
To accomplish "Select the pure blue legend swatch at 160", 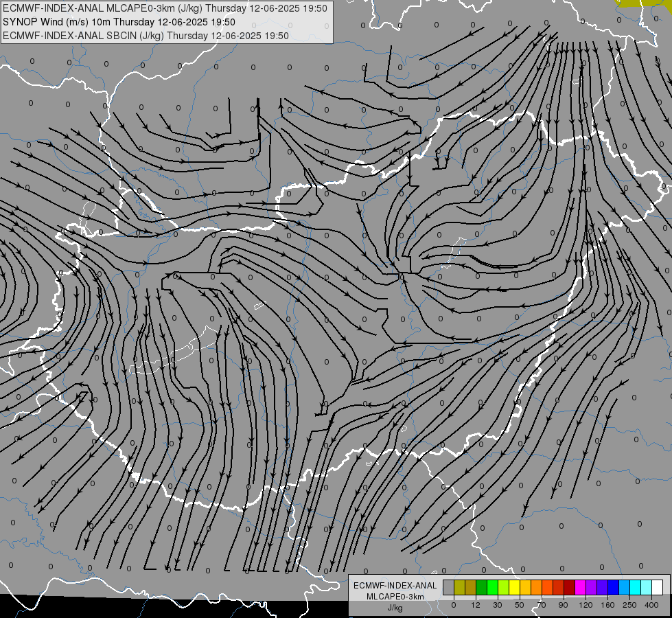I will (x=614, y=587).
